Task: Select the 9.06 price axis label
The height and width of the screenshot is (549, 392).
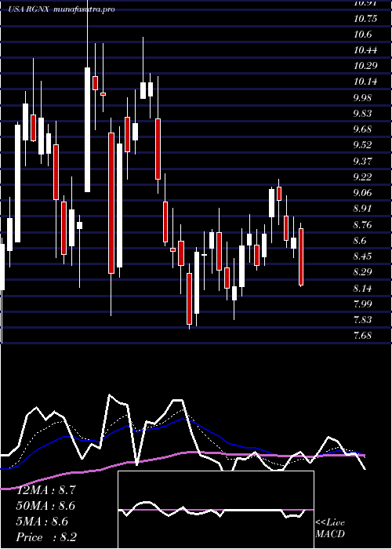Action: [362, 193]
